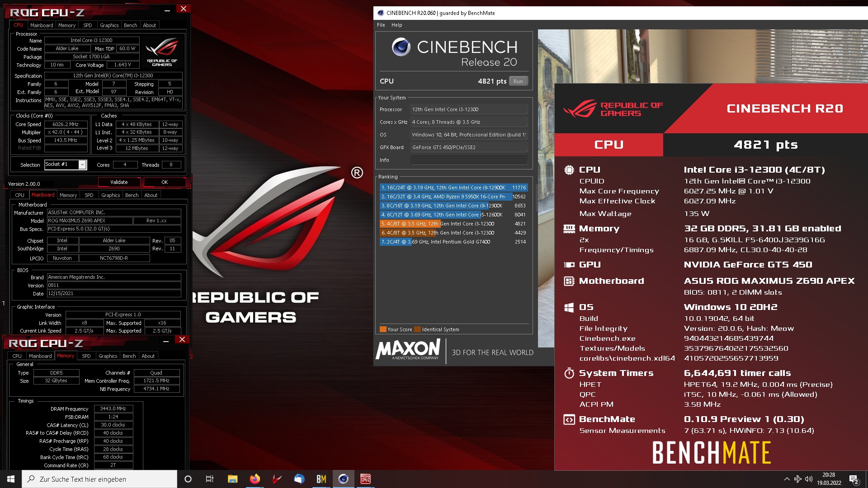The width and height of the screenshot is (868, 488).
Task: Open SPD tab in the CPU-Z memory timings window
Action: 86,356
